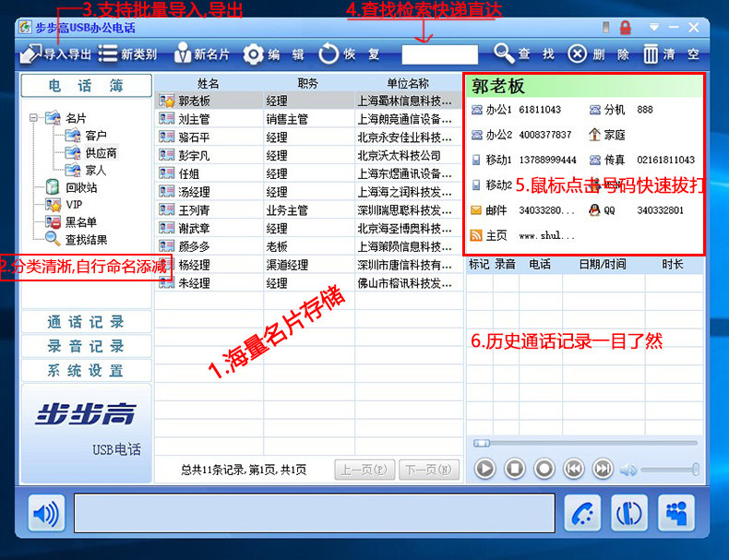Click QQ number 340332801

click(660, 210)
